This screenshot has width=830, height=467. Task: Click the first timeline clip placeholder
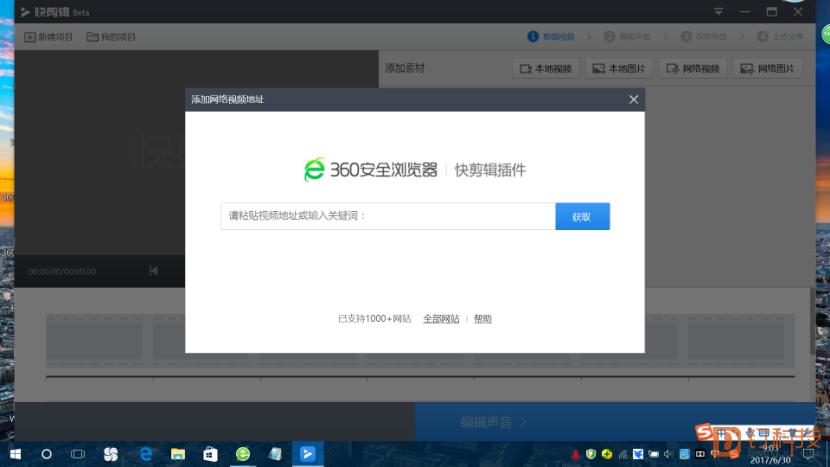click(94, 341)
